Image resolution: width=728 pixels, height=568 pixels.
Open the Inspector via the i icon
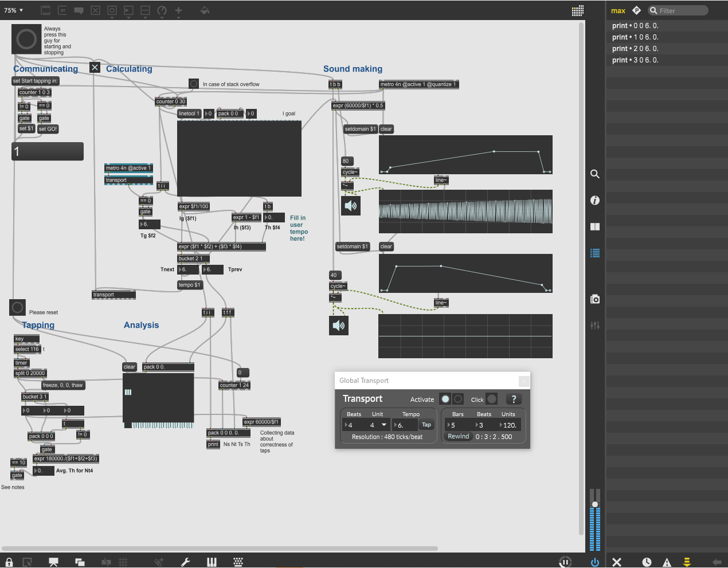click(595, 200)
